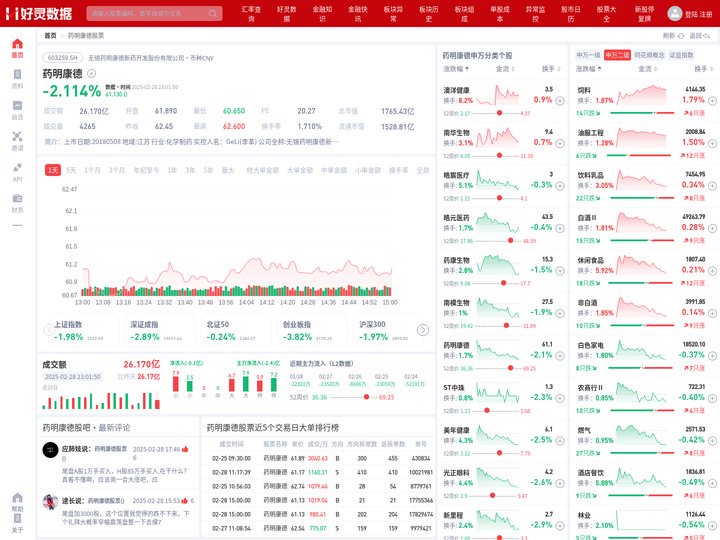The height and width of the screenshot is (540, 720).
Task: Show previous index cards with left arrow
Action: click(49, 330)
